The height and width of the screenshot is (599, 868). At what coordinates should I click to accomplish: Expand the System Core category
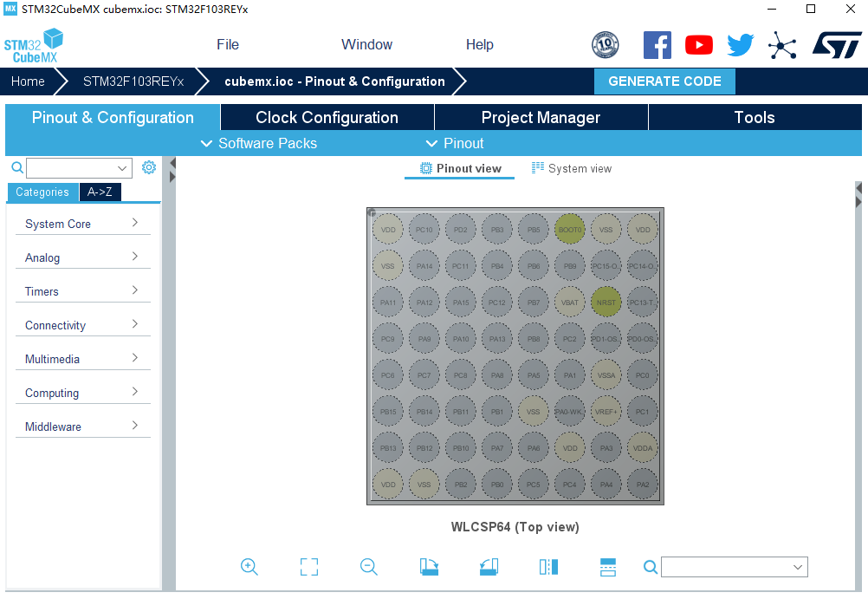click(82, 224)
